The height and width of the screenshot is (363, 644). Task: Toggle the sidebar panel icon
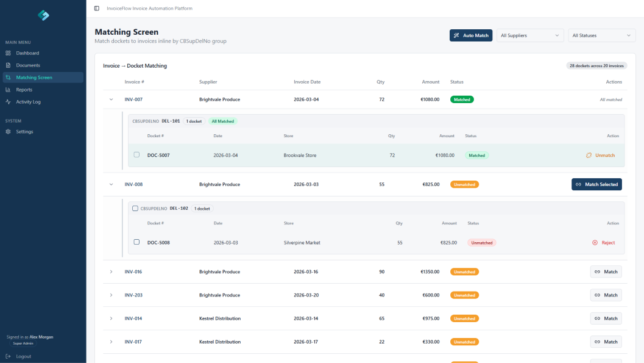pyautogui.click(x=96, y=8)
